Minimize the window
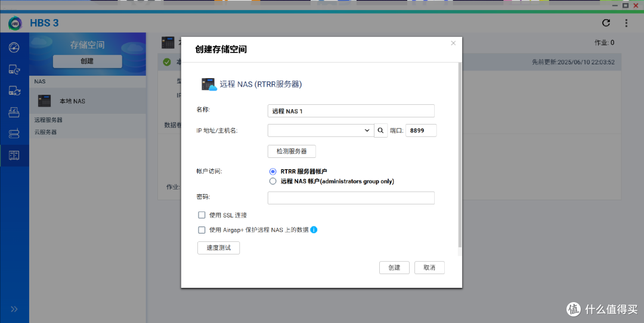644x323 pixels. pyautogui.click(x=615, y=6)
